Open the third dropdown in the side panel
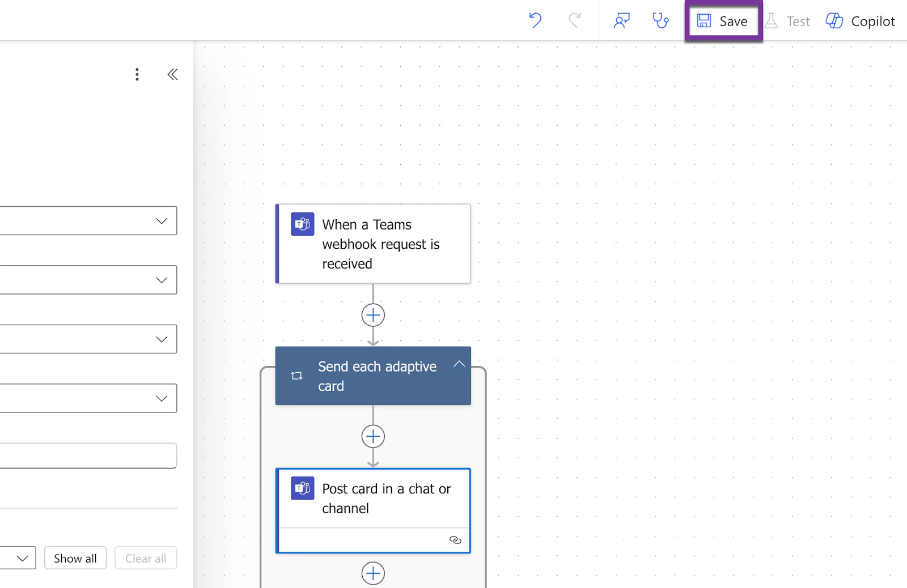Viewport: 907px width, 588px height. (x=88, y=339)
